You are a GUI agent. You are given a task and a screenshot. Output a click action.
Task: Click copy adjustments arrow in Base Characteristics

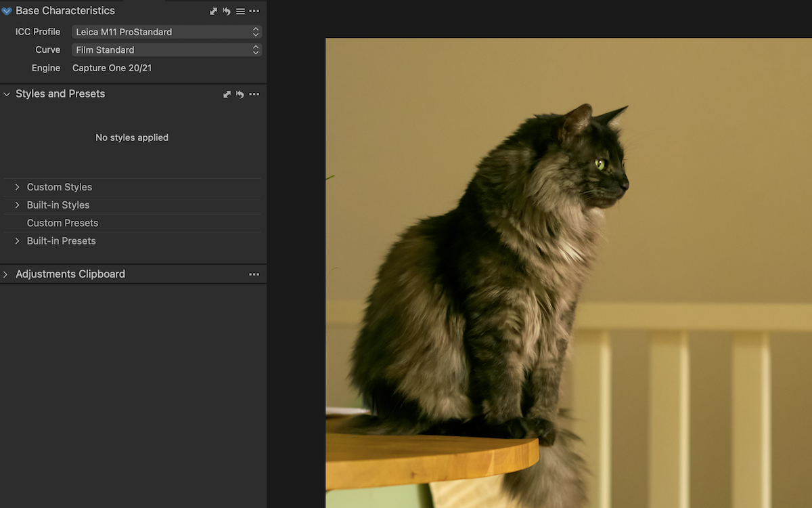coord(214,12)
